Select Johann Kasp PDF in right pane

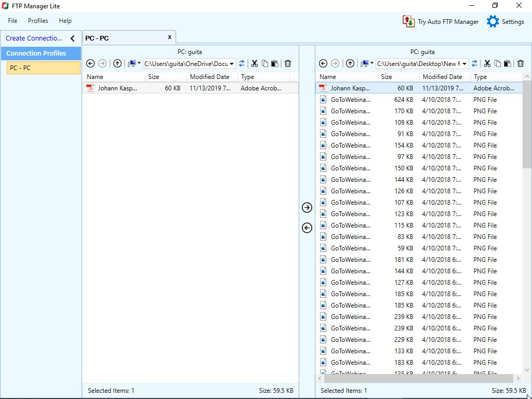[419, 88]
